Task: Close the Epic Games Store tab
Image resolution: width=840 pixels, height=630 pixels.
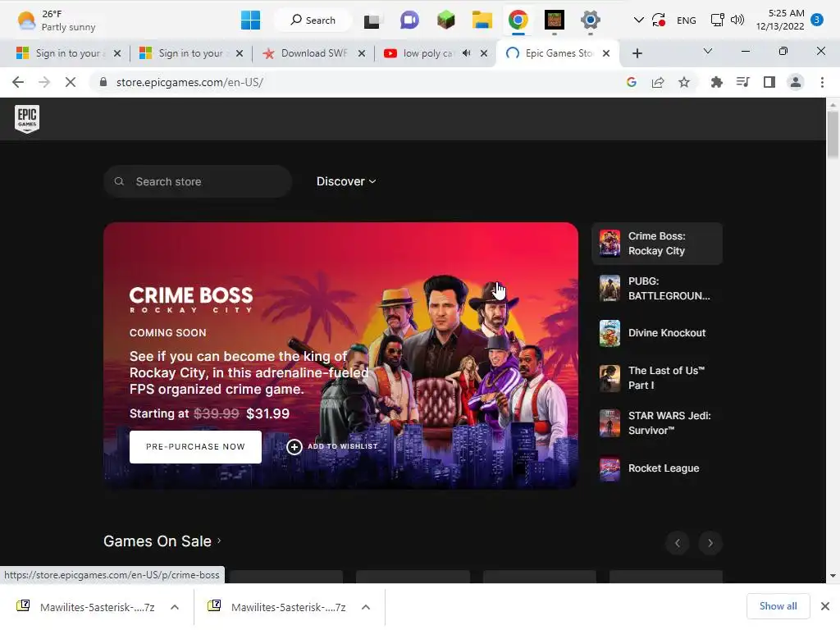Action: (x=606, y=53)
